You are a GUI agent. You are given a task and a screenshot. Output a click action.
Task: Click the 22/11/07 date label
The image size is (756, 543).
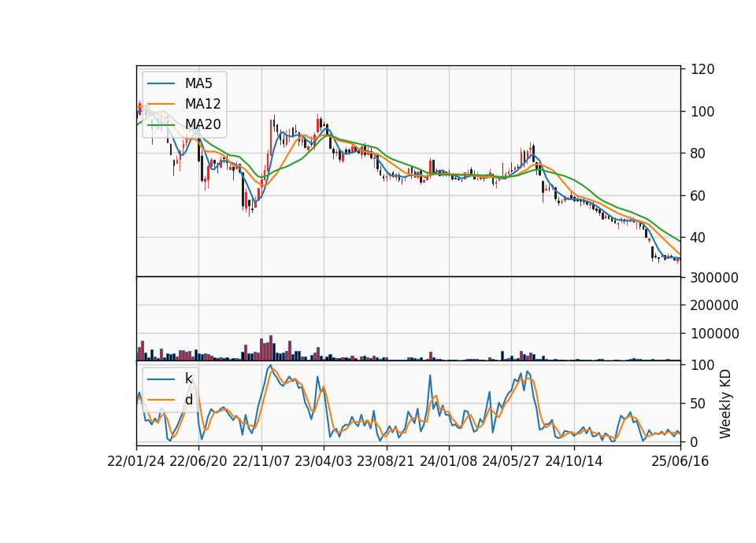click(261, 461)
